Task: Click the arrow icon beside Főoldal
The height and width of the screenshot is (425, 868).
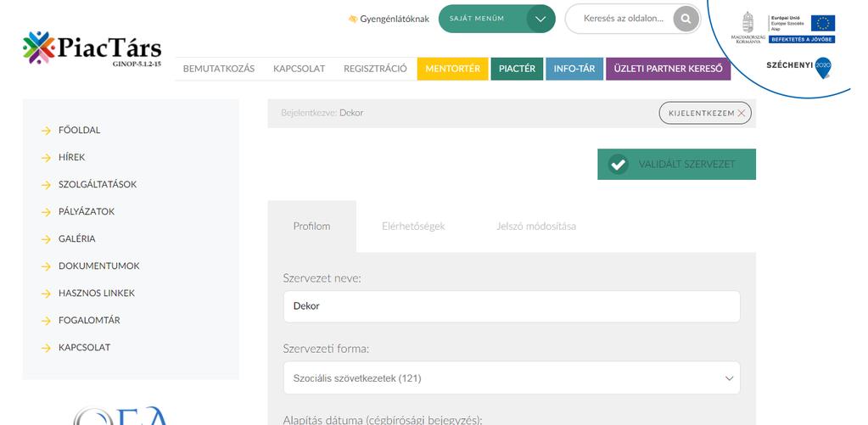Action: pyautogui.click(x=46, y=131)
